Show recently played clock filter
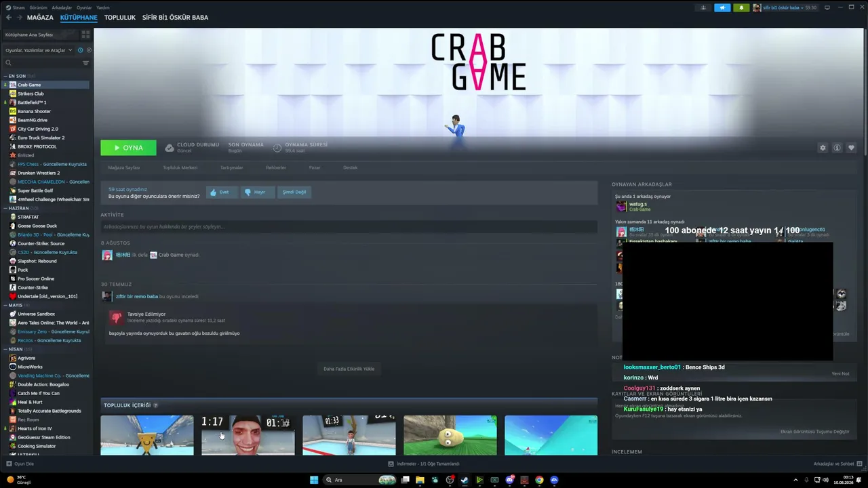868x488 pixels. (80, 50)
